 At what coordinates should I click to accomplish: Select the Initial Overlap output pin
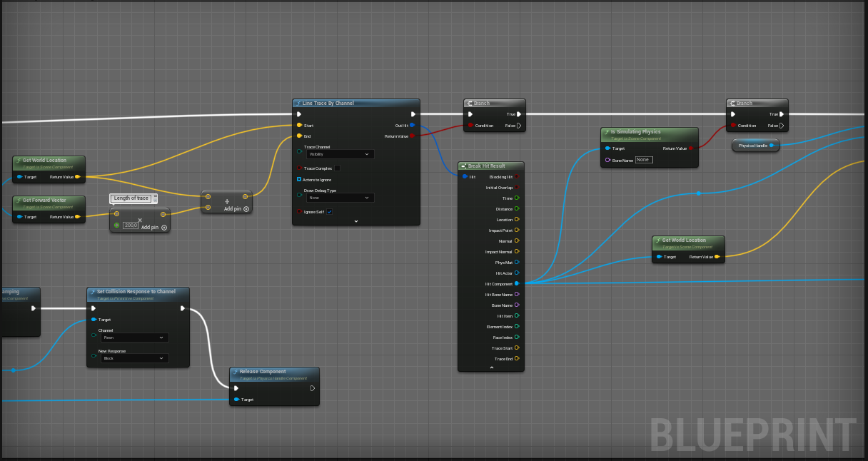[x=517, y=187]
